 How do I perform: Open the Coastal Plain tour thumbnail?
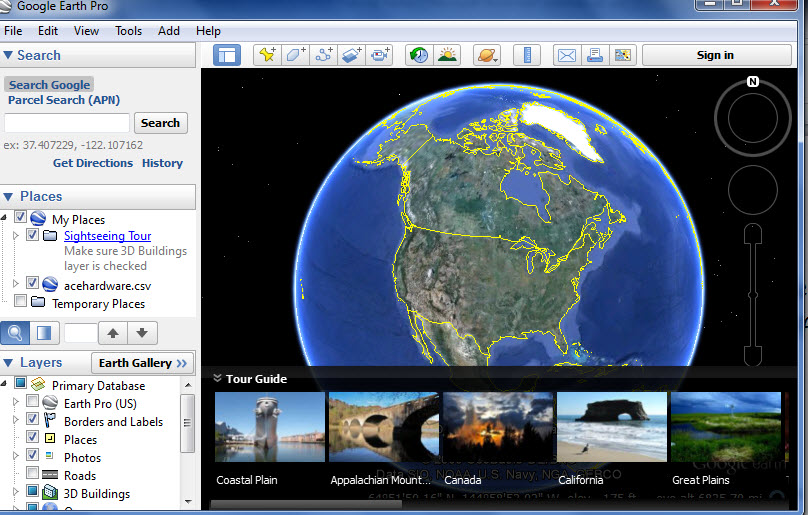[x=270, y=427]
